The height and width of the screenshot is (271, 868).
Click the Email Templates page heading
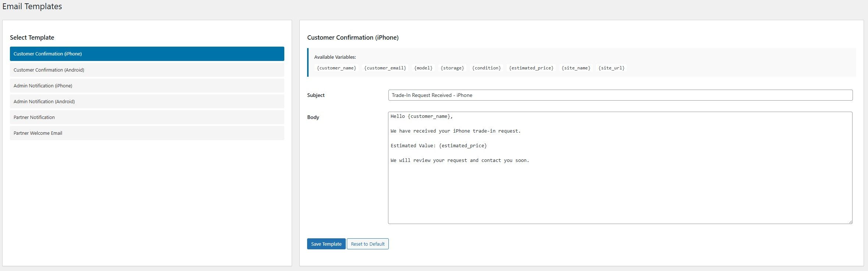click(x=32, y=6)
